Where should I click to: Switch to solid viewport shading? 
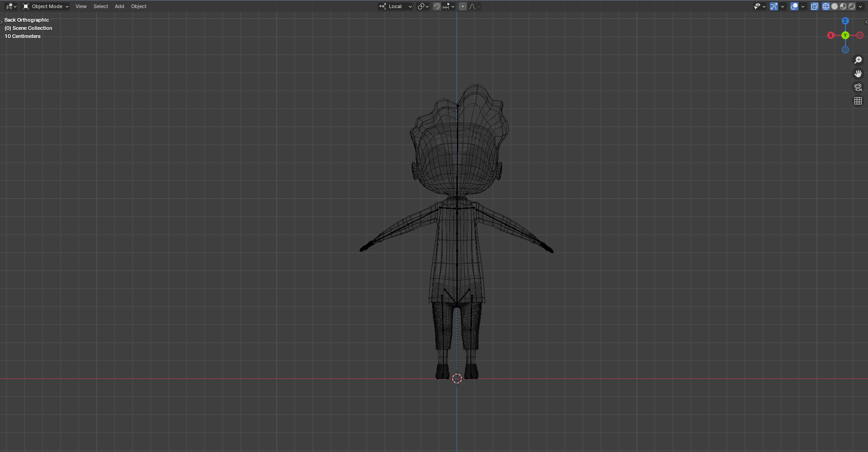835,6
